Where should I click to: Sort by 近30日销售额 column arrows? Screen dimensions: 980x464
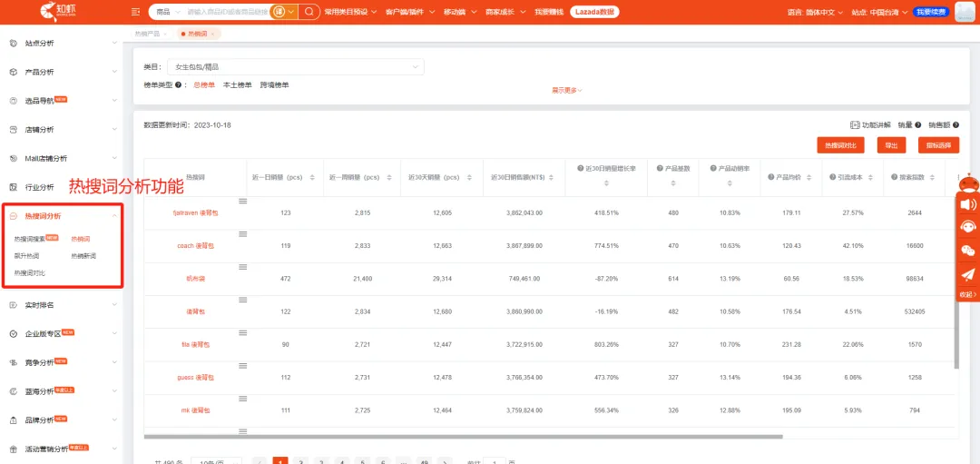click(x=551, y=178)
